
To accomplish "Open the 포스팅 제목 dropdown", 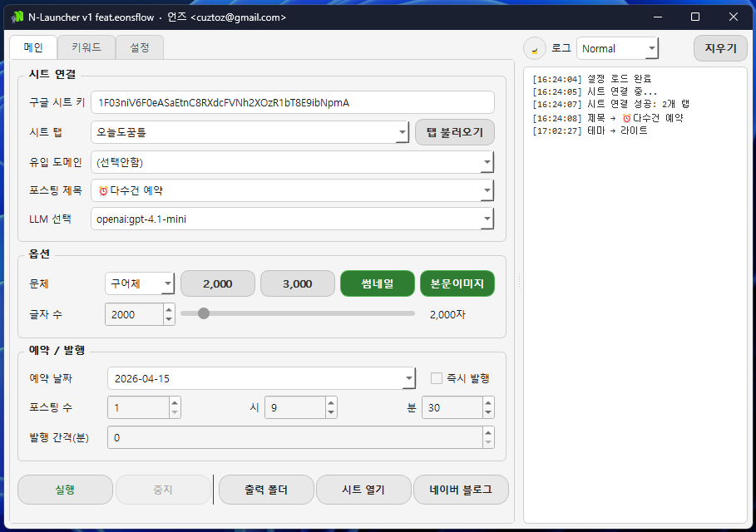I will pyautogui.click(x=292, y=191).
